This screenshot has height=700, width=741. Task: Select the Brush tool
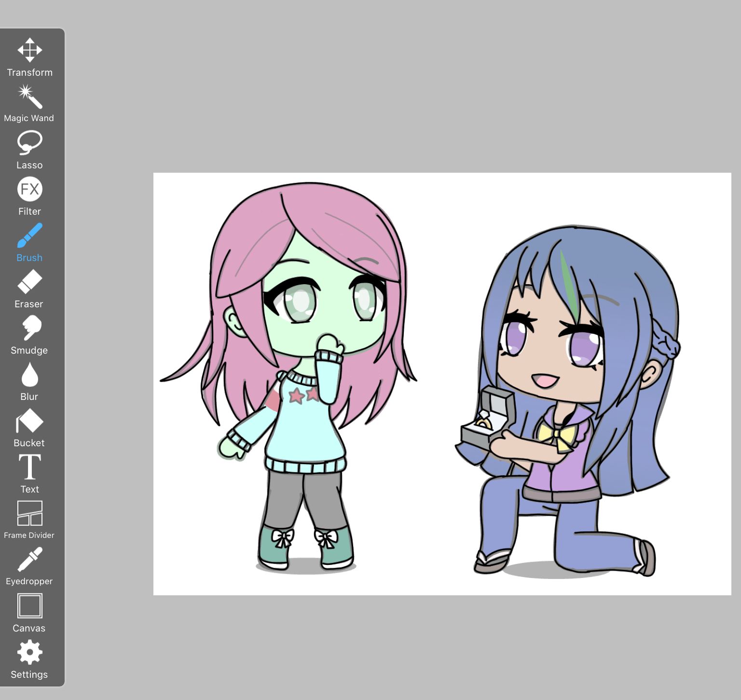[29, 243]
